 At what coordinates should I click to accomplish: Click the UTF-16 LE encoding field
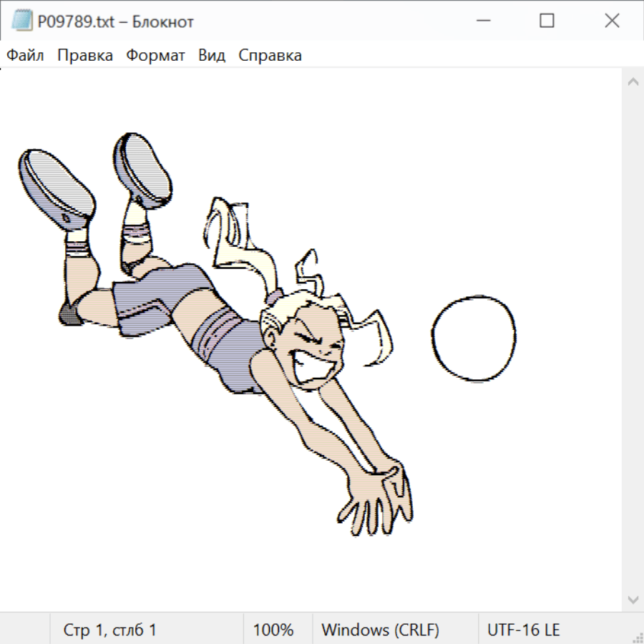click(523, 630)
